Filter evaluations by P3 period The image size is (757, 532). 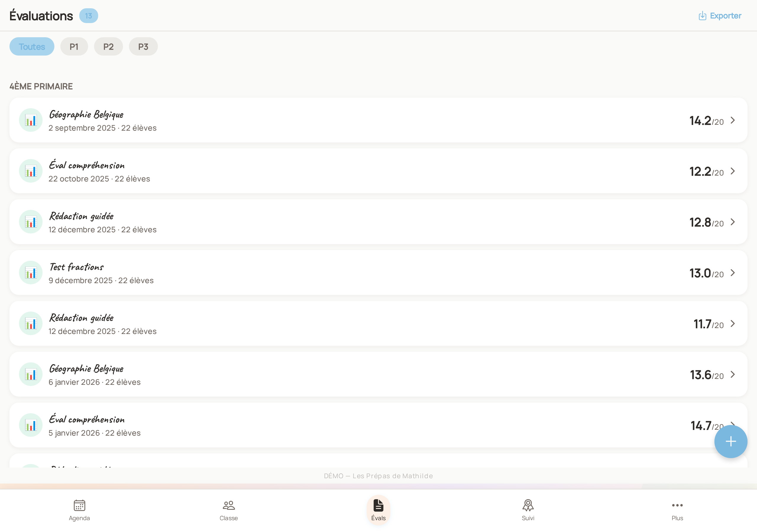[x=143, y=46]
